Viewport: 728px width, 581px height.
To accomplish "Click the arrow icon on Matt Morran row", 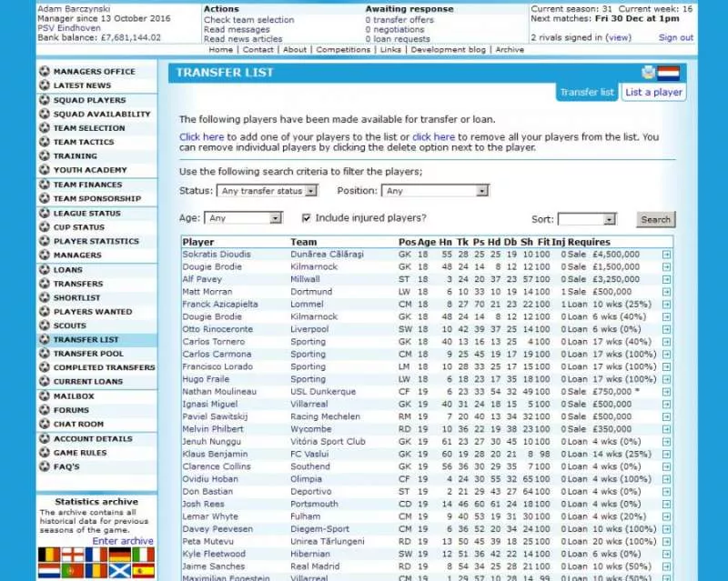I will 666,292.
